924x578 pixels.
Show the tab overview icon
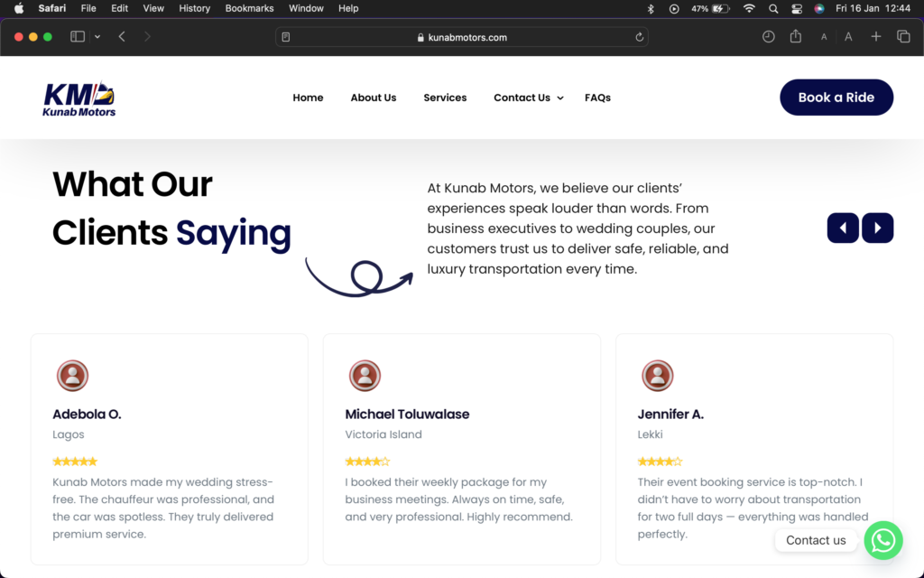902,37
